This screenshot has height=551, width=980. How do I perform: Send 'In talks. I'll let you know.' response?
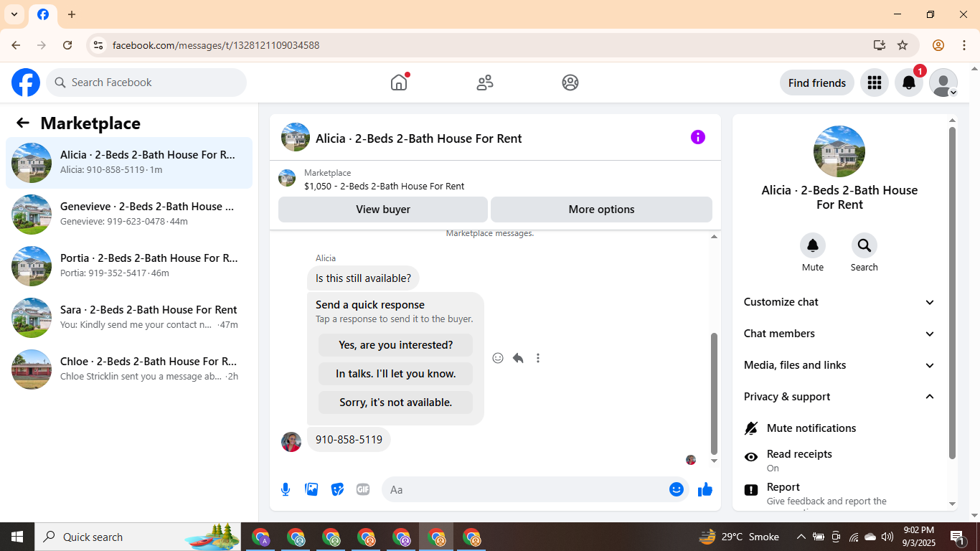[396, 374]
